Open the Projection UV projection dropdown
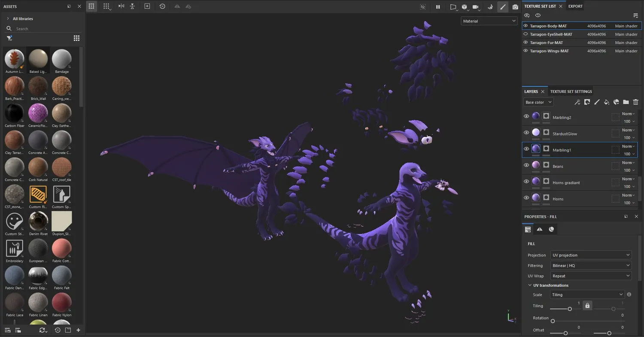Screen dimensions: 644x337 [591, 255]
